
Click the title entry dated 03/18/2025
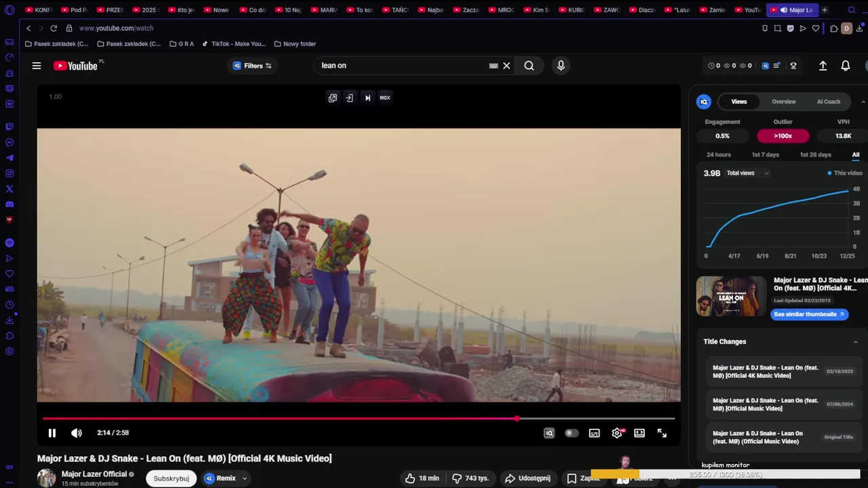tap(783, 371)
